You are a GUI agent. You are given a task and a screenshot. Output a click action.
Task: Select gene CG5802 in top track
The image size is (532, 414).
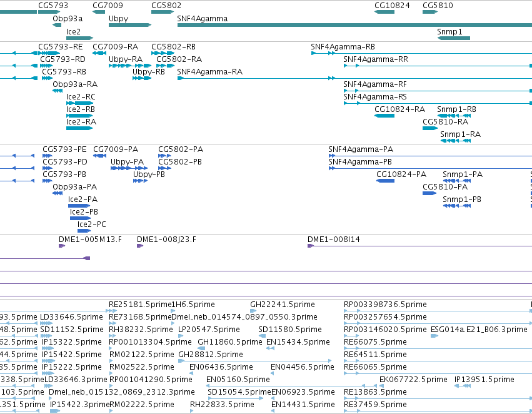point(163,12)
